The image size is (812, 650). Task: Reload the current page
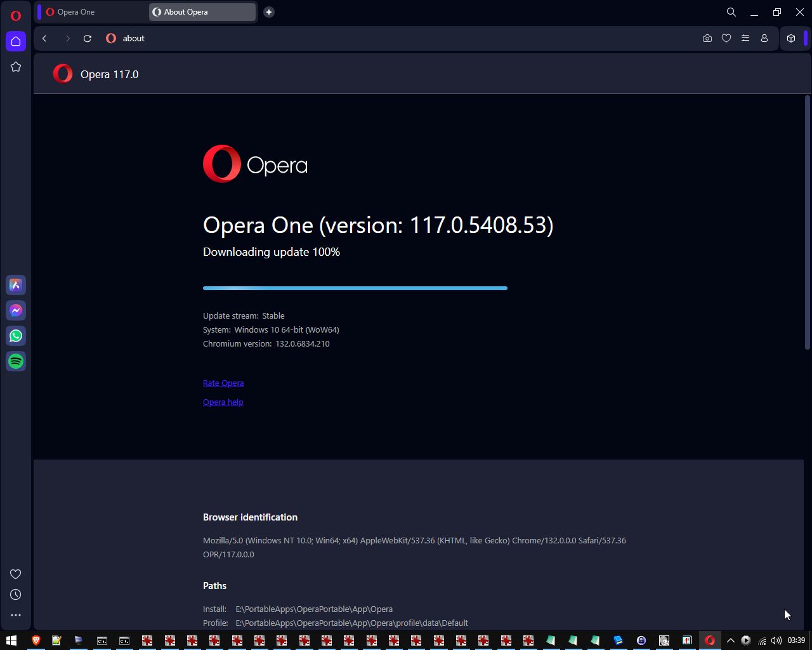[x=88, y=39]
